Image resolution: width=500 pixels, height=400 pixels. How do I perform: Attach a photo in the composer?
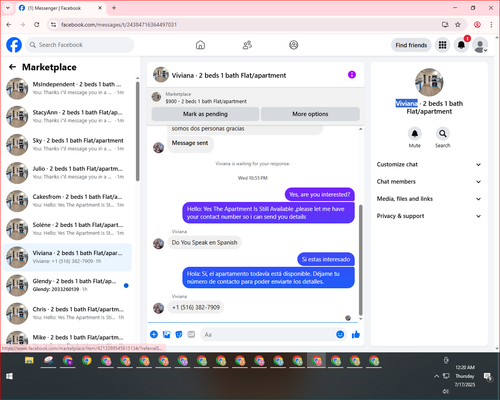coord(167,334)
